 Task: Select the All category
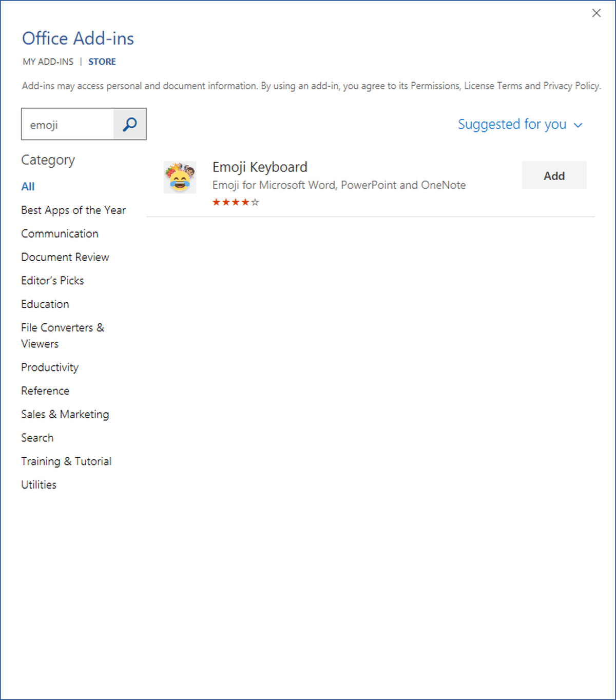28,187
